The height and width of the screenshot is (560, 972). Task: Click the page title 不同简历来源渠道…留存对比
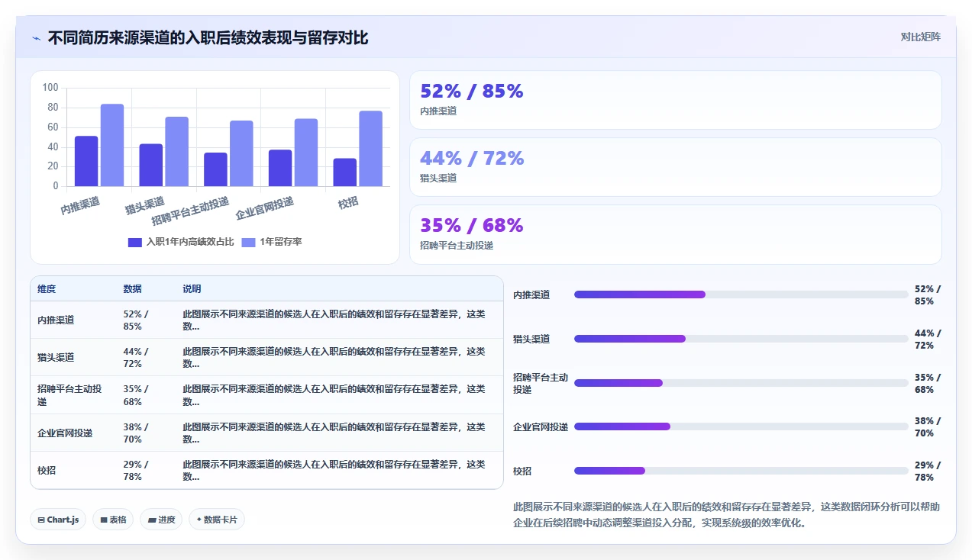pos(208,37)
